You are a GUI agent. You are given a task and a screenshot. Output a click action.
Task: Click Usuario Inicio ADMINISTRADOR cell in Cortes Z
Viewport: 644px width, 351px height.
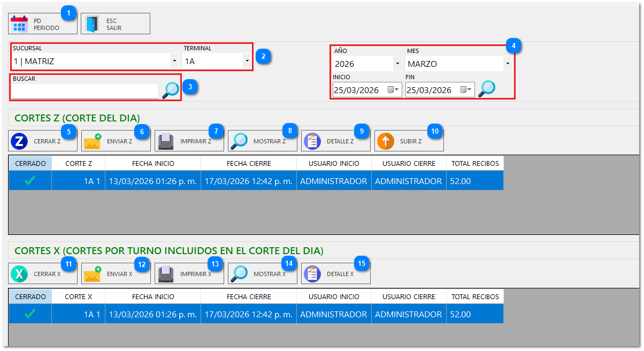334,181
